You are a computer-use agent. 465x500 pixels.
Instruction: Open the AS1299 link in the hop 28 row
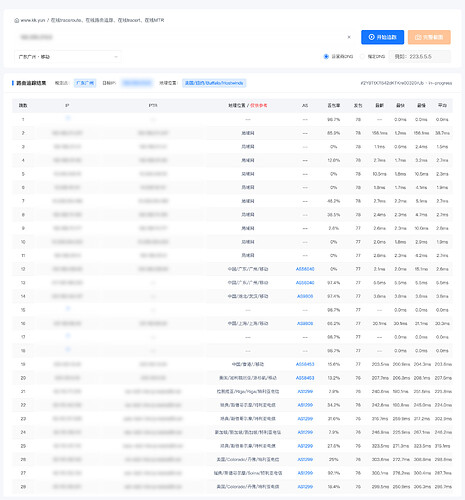tap(305, 487)
